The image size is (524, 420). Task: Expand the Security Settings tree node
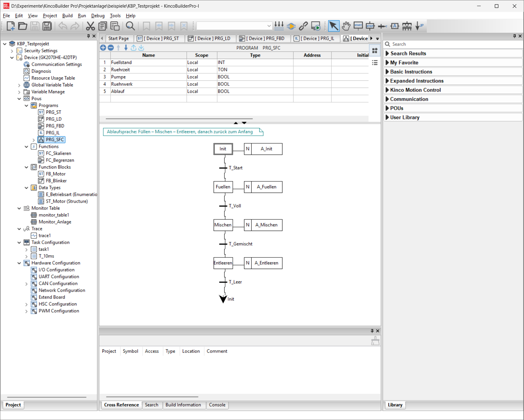pos(12,51)
